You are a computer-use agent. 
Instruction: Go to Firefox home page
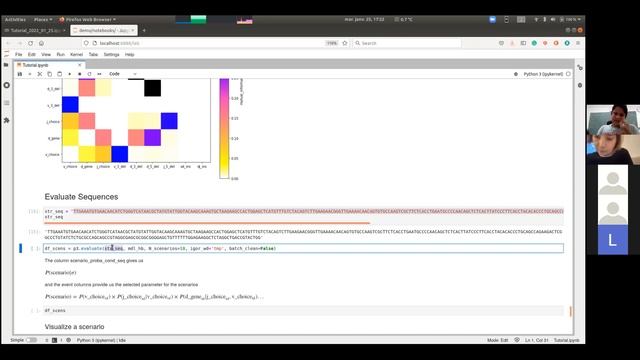[x=41, y=43]
